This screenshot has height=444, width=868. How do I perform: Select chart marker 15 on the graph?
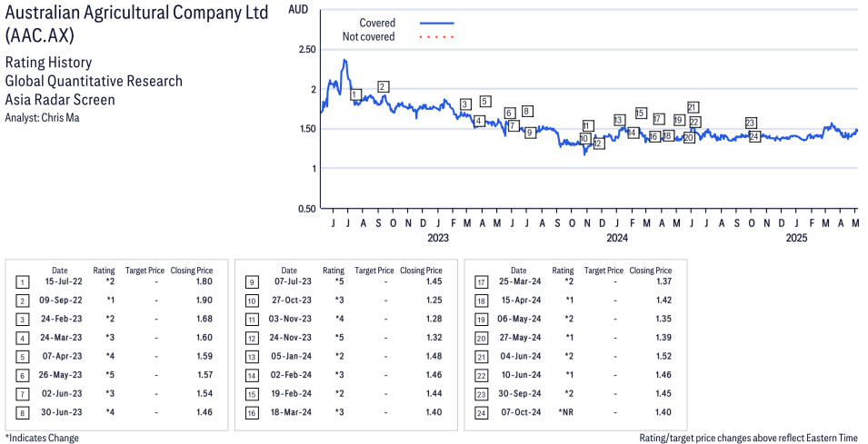click(641, 113)
